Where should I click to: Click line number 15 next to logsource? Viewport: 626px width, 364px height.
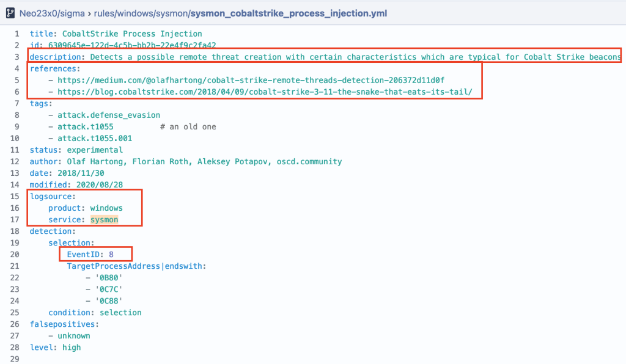[17, 197]
